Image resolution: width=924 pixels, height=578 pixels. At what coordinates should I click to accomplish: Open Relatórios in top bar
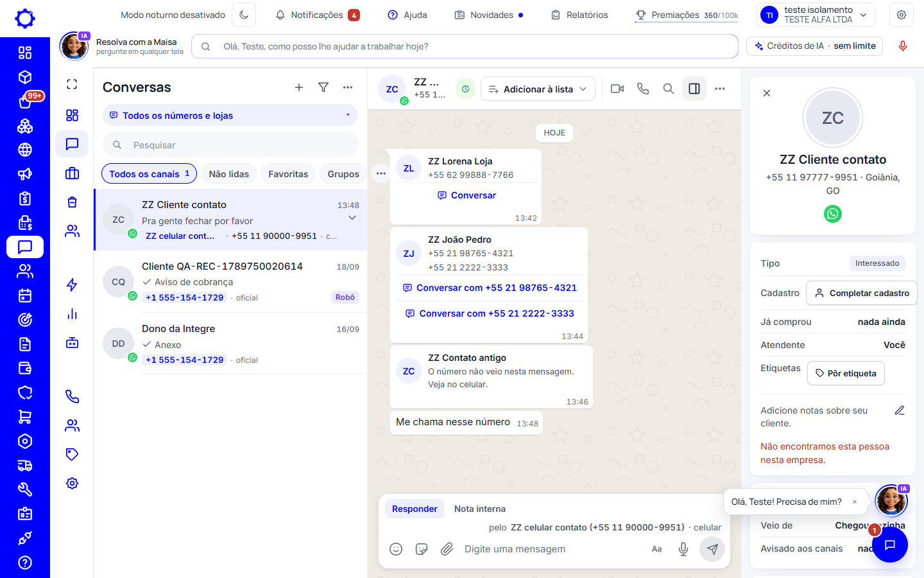click(x=579, y=15)
